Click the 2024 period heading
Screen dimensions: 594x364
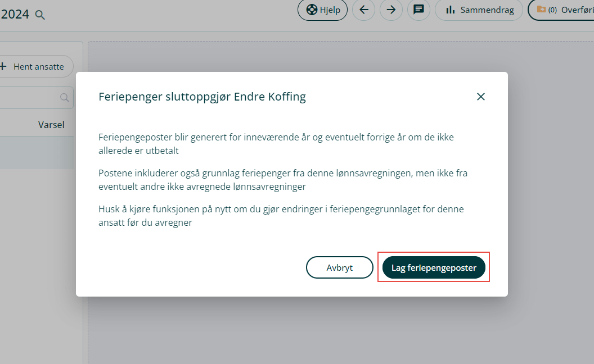[x=15, y=15]
